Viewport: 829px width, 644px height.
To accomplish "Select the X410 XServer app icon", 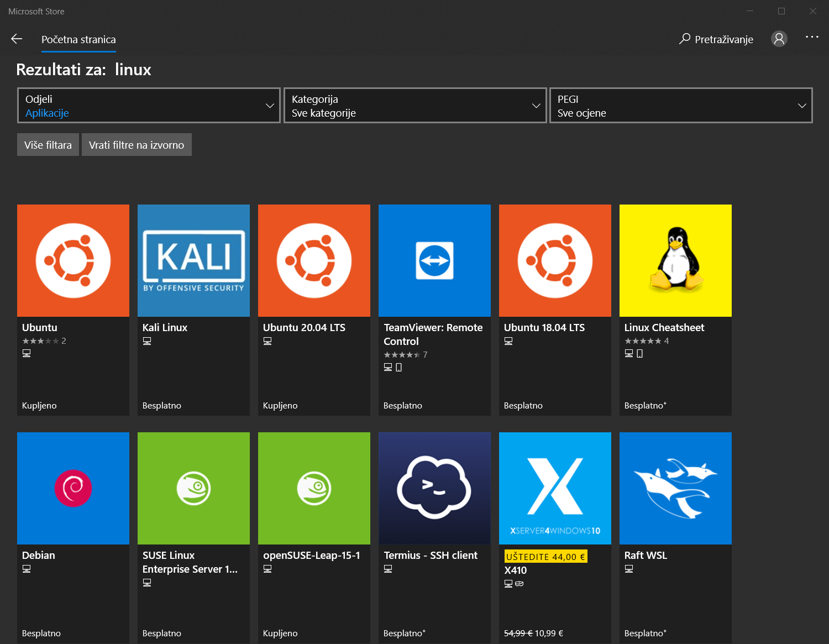I will (555, 489).
